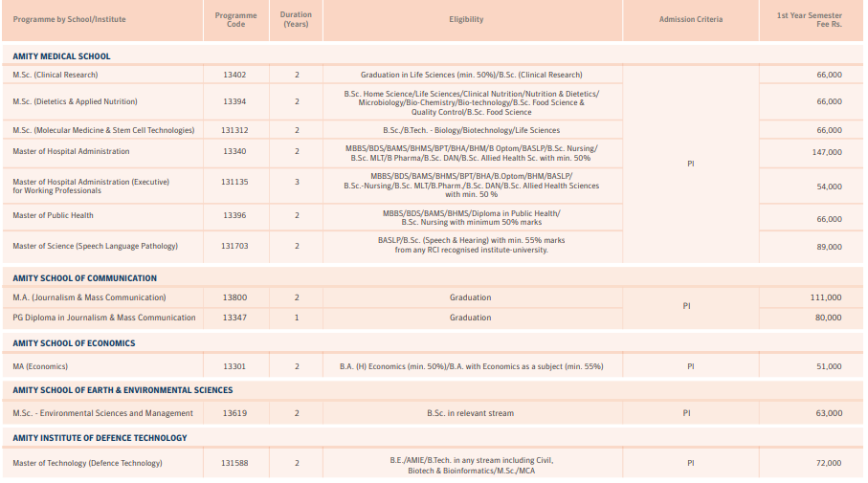The width and height of the screenshot is (868, 483).
Task: Click the 'Duration (Years)' header
Action: [296, 19]
